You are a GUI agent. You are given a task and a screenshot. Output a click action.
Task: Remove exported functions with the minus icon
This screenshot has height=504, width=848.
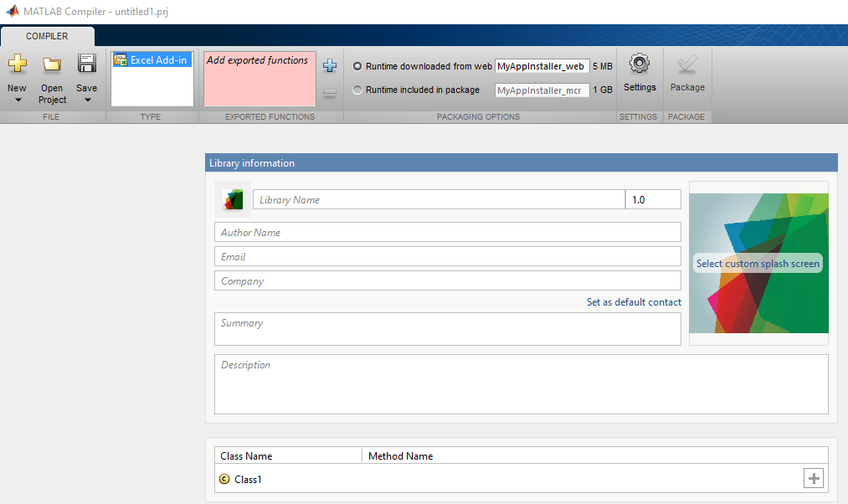pos(329,92)
